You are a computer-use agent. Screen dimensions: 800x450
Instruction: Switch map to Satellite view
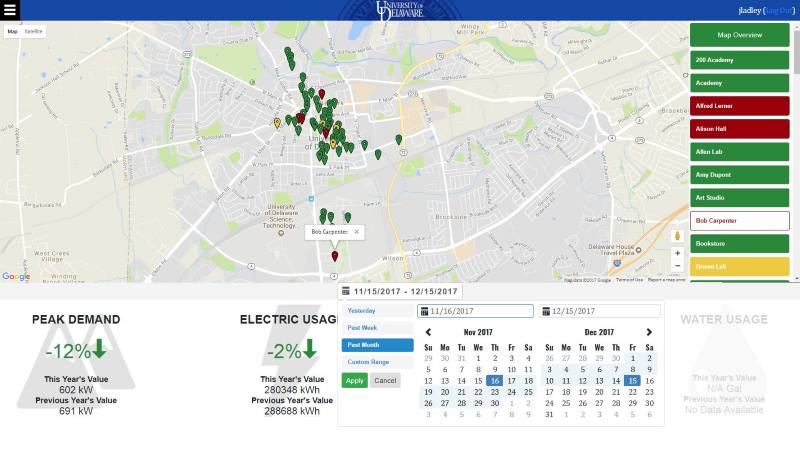coord(34,31)
